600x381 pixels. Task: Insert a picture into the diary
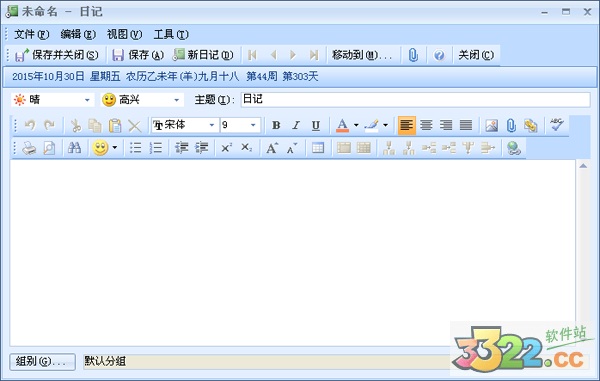492,125
